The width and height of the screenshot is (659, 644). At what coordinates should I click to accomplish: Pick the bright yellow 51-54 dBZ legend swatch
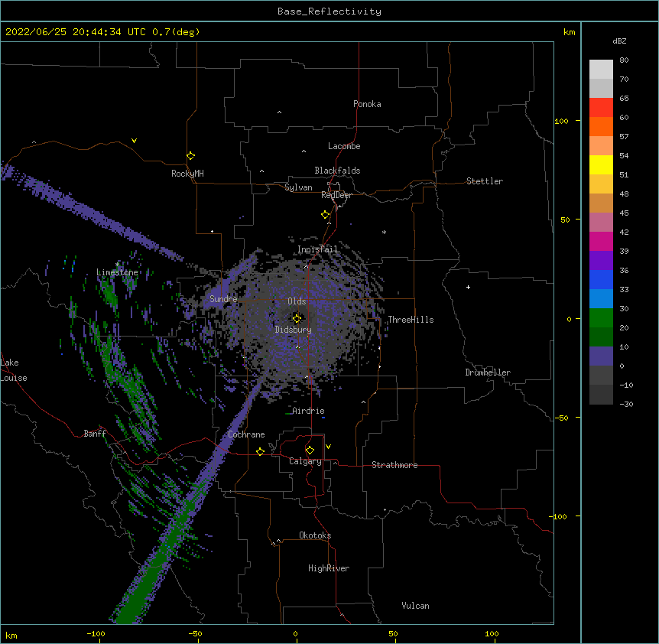(x=601, y=164)
